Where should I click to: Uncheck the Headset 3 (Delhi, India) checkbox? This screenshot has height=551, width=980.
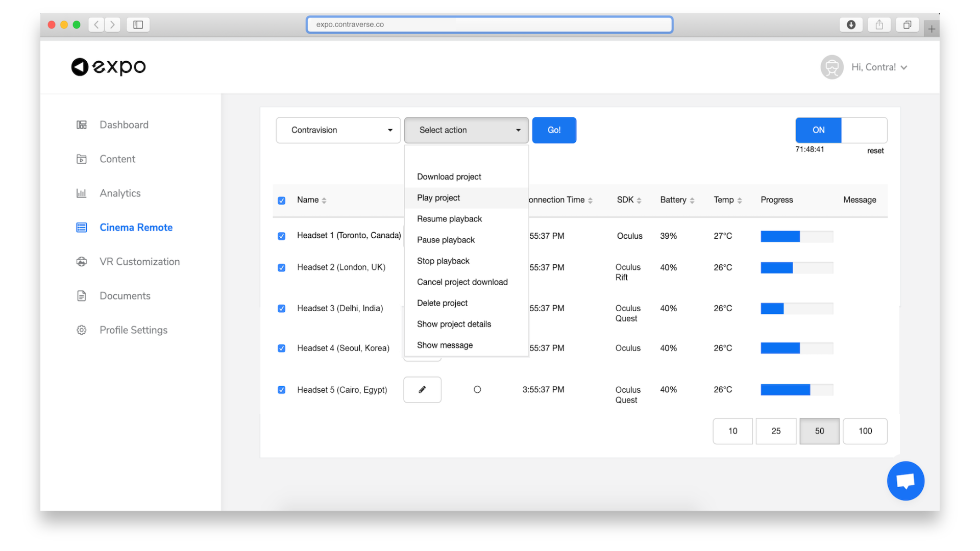click(281, 309)
